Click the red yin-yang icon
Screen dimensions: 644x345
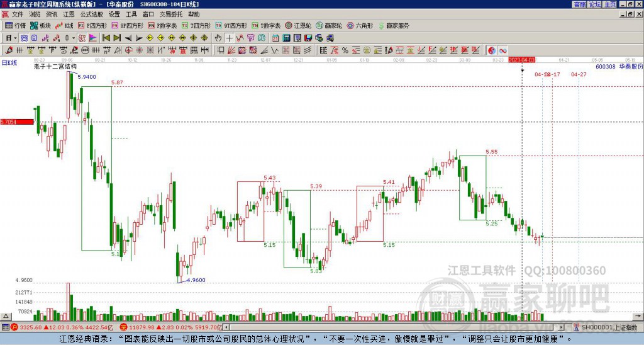click(492, 50)
